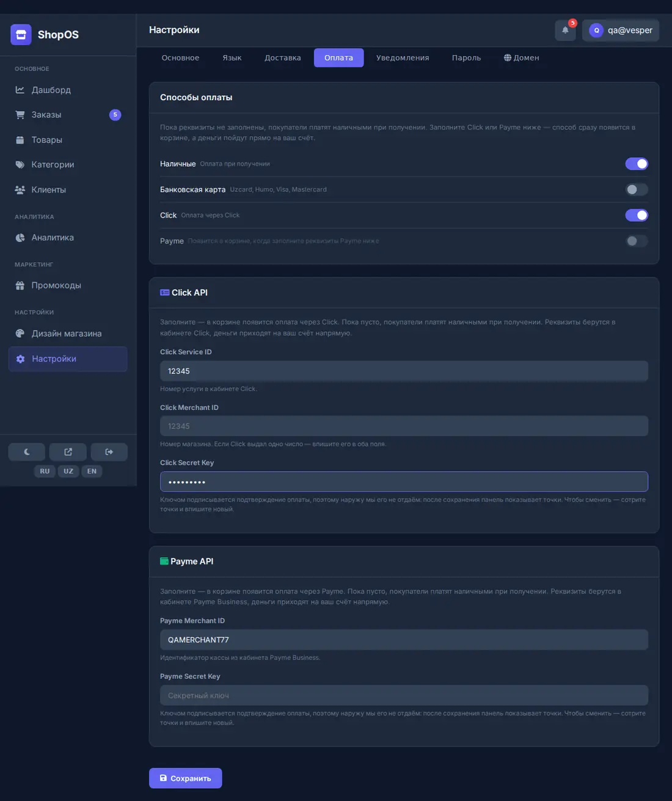
Task: Focus the Click Service ID field
Action: [404, 371]
